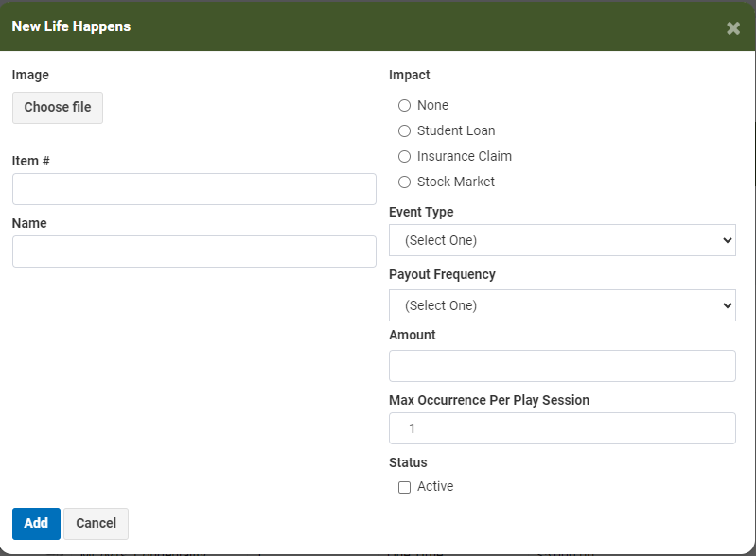756x556 pixels.
Task: Enable the Active status checkbox
Action: [x=404, y=487]
